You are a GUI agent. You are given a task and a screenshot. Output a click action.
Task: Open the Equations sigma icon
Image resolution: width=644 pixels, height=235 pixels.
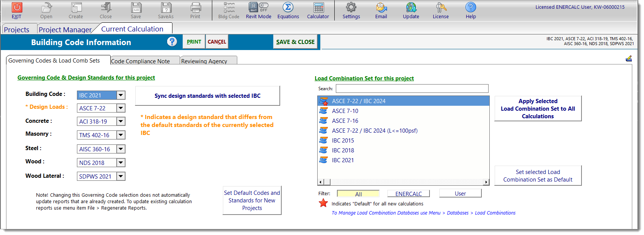(288, 7)
